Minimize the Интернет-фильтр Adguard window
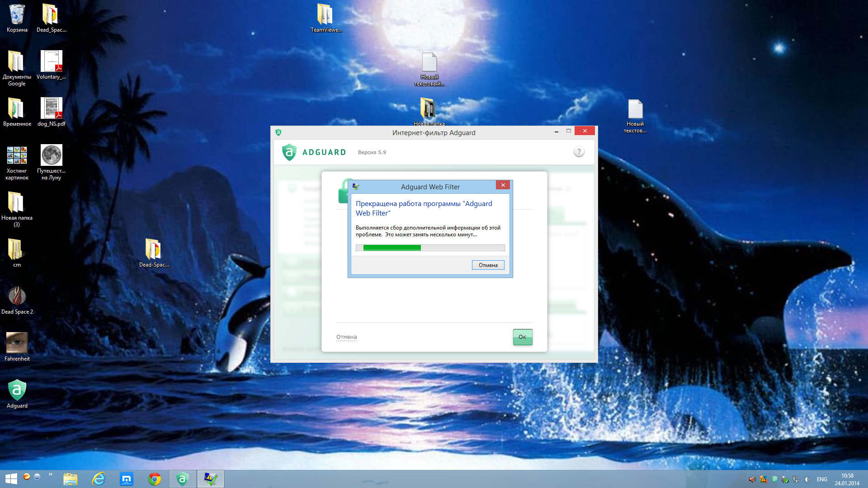This screenshot has width=868, height=488. (x=556, y=131)
